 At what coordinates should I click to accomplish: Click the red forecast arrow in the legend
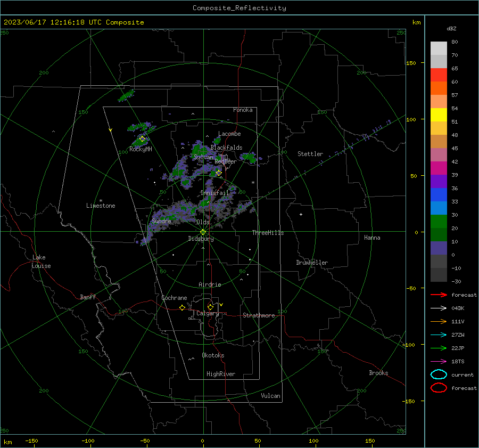(x=439, y=295)
